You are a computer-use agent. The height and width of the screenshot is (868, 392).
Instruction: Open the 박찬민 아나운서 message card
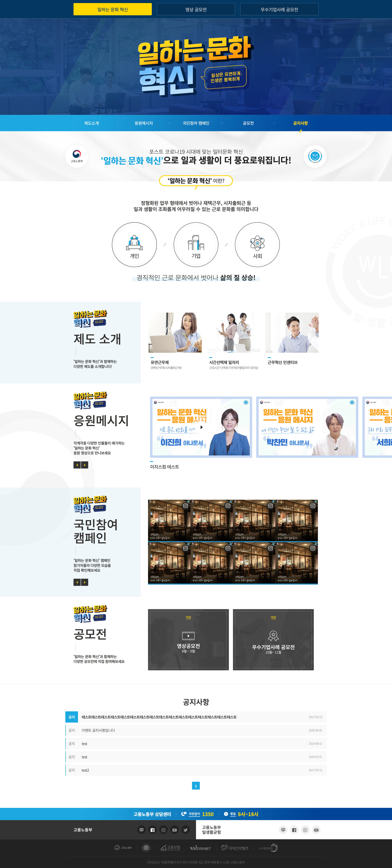pyautogui.click(x=307, y=427)
